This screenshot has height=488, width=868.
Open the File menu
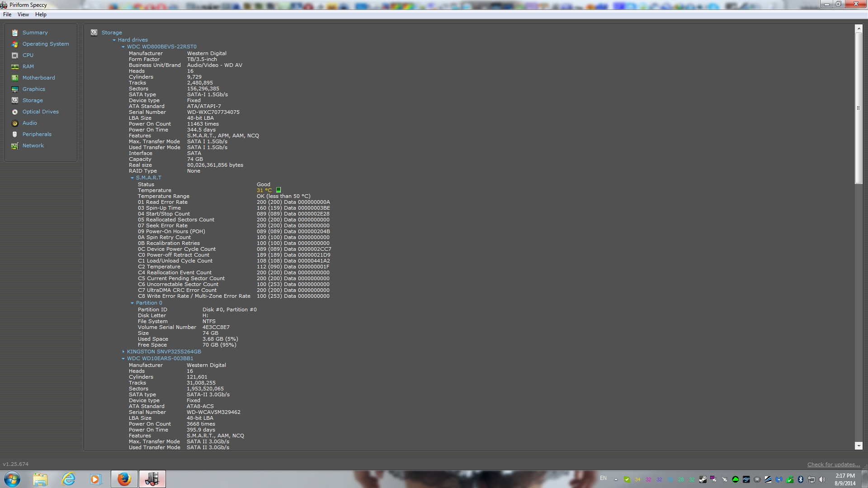tap(7, 14)
